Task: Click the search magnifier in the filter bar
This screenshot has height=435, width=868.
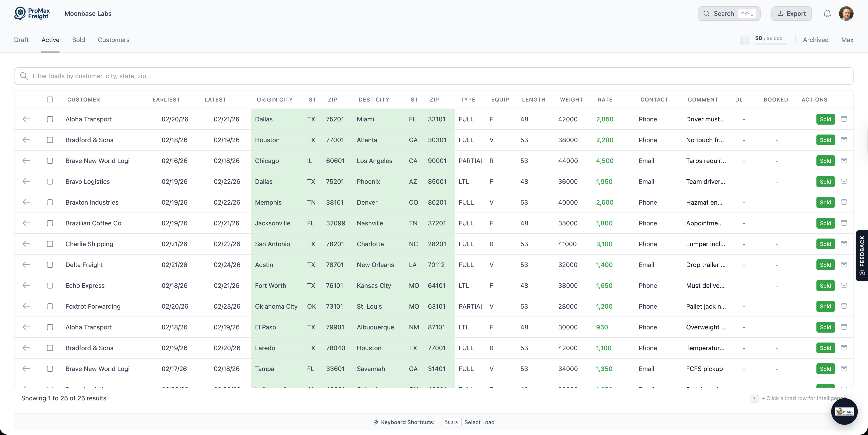Action: click(24, 76)
